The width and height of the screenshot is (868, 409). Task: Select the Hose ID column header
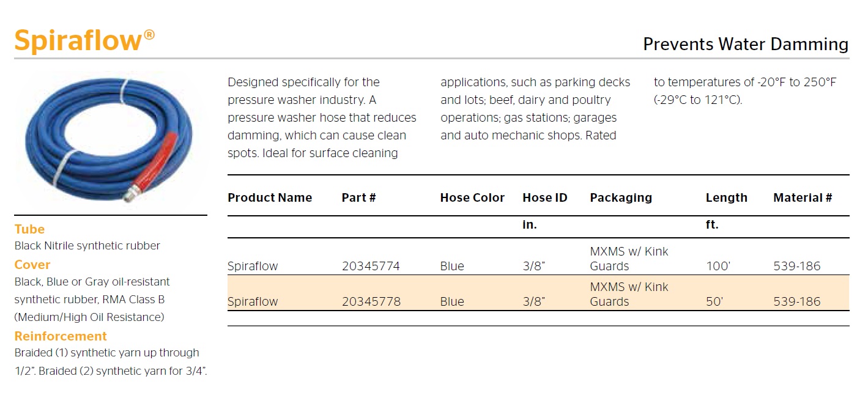544,197
